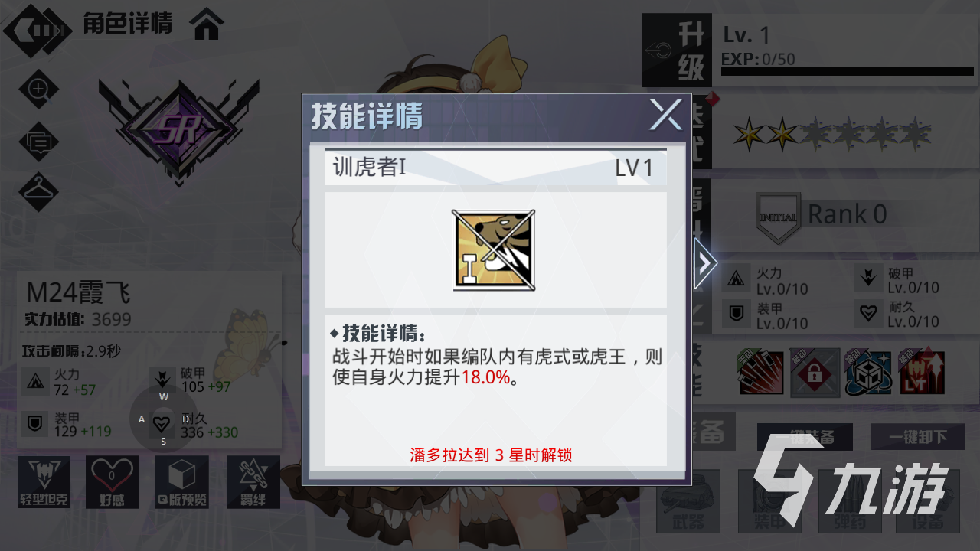The height and width of the screenshot is (551, 980).
Task: Expand next skill with right chevron arrow
Action: (704, 263)
